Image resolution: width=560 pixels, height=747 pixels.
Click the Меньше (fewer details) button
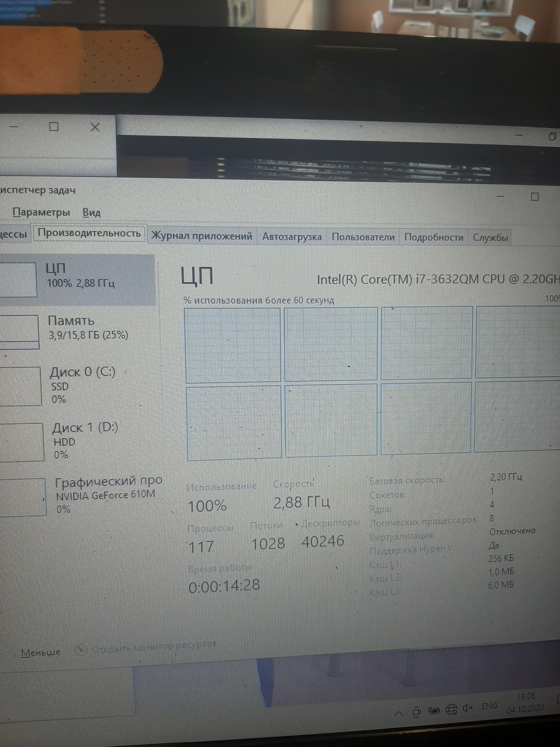[x=40, y=652]
